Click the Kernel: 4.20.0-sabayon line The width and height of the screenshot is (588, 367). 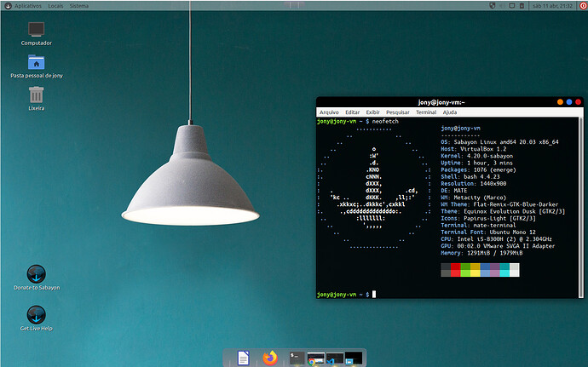(x=476, y=156)
